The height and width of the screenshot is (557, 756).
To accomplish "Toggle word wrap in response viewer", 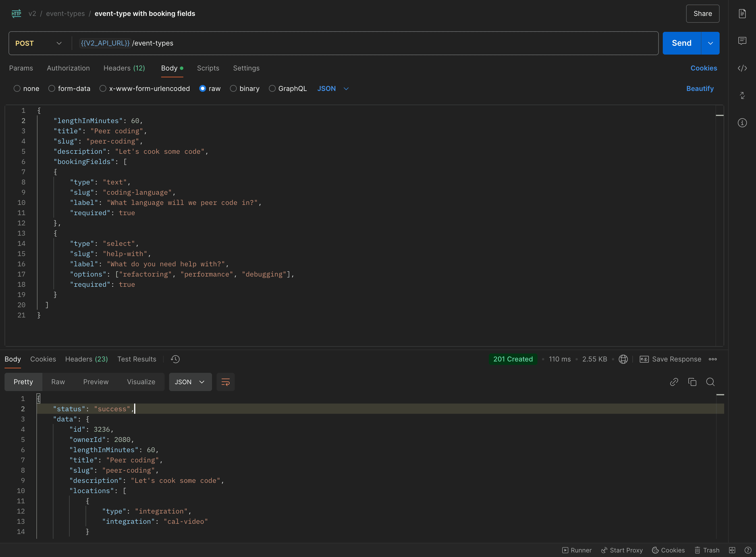I will 225,382.
